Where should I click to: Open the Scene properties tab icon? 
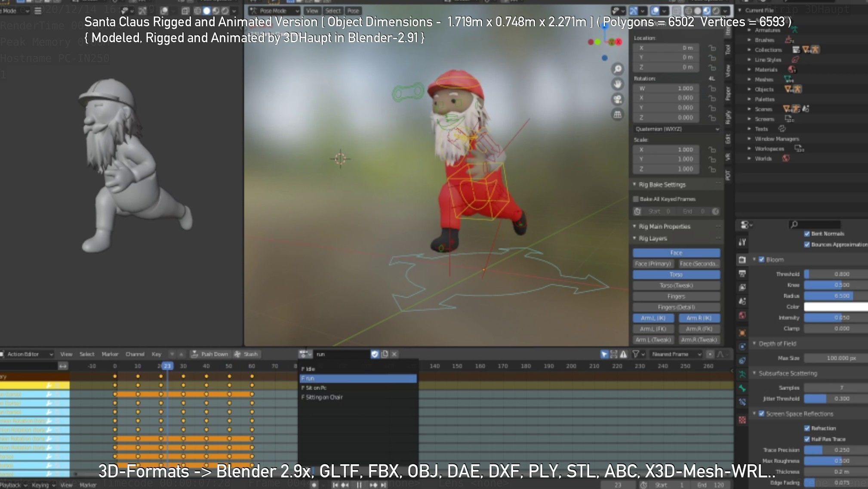click(x=742, y=301)
